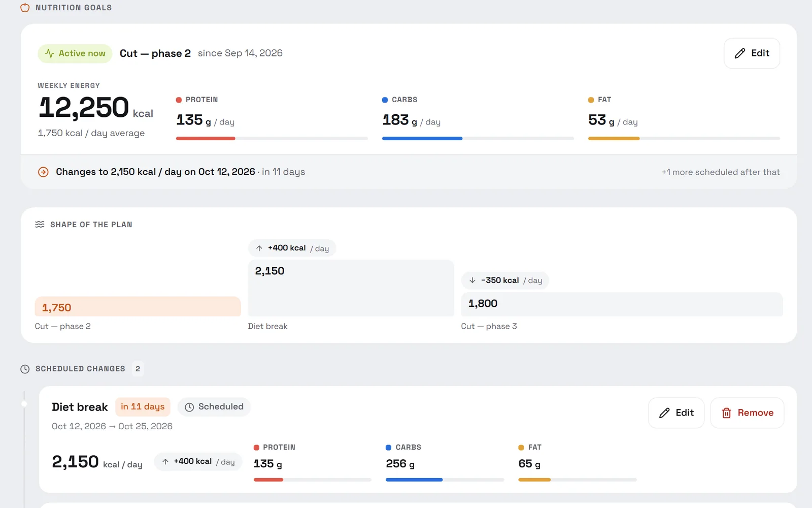Click the up arrow in Diet break card +400 kcal chip

(x=165, y=462)
